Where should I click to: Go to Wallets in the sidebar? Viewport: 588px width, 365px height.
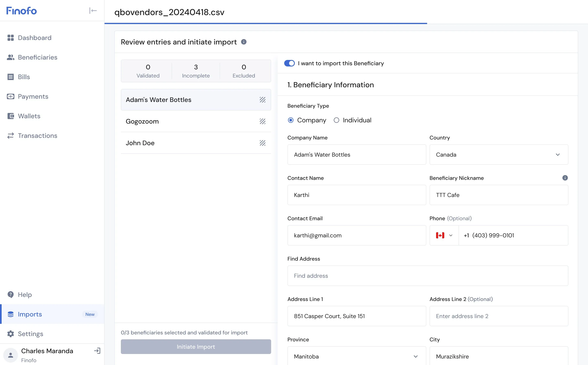pos(29,116)
